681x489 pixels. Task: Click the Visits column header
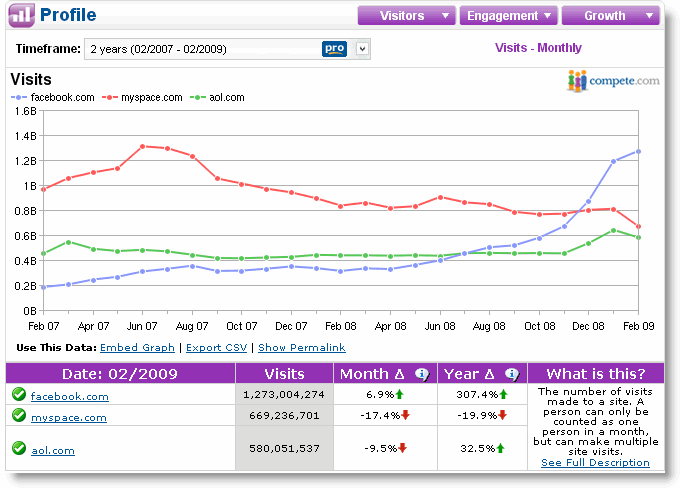point(284,373)
